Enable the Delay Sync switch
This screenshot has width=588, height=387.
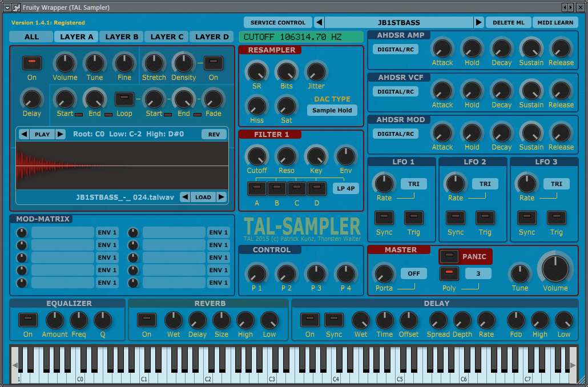pyautogui.click(x=334, y=320)
